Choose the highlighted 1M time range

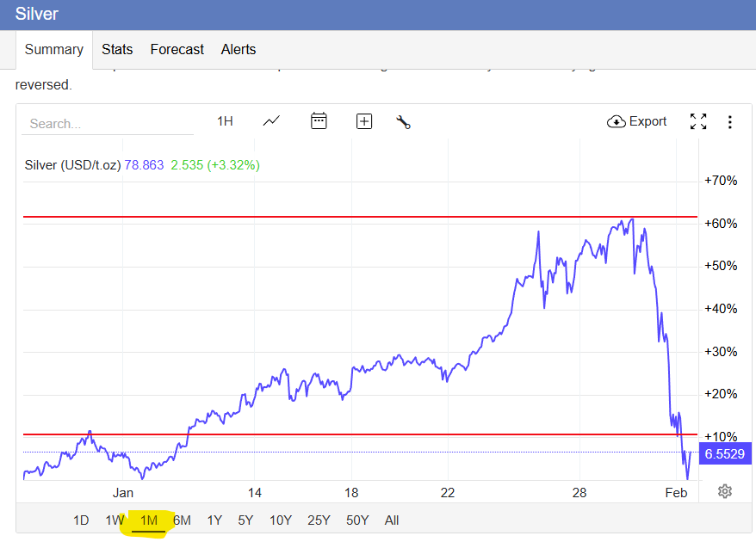coord(148,520)
